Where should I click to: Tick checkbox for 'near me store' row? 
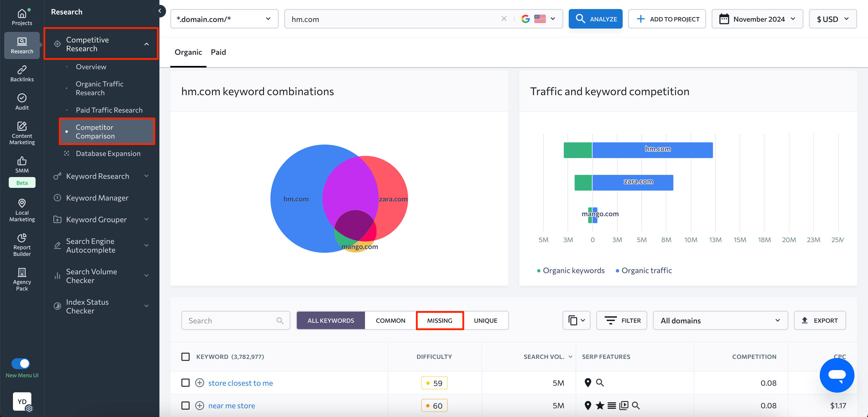185,405
